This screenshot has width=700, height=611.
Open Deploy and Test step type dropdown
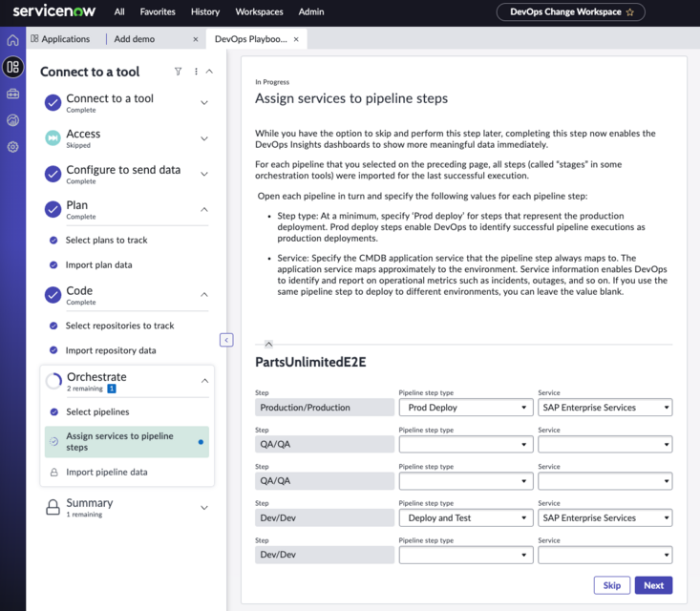(x=466, y=518)
